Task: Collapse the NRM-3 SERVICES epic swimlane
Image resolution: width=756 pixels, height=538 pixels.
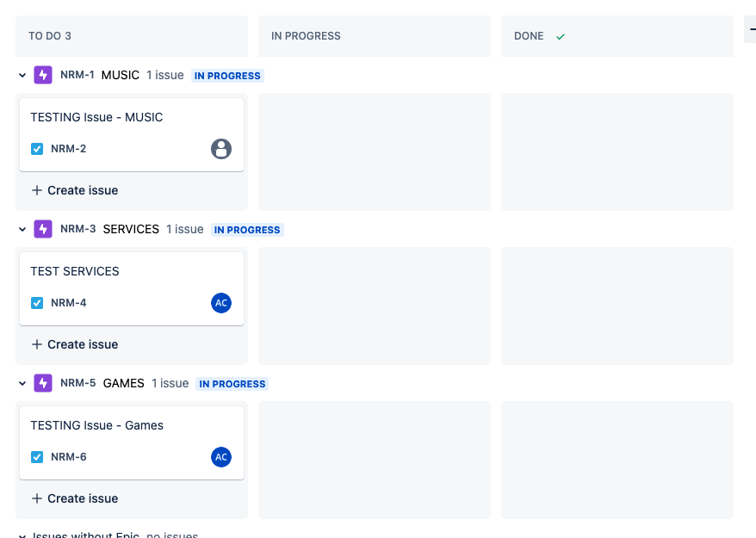Action: (22, 229)
